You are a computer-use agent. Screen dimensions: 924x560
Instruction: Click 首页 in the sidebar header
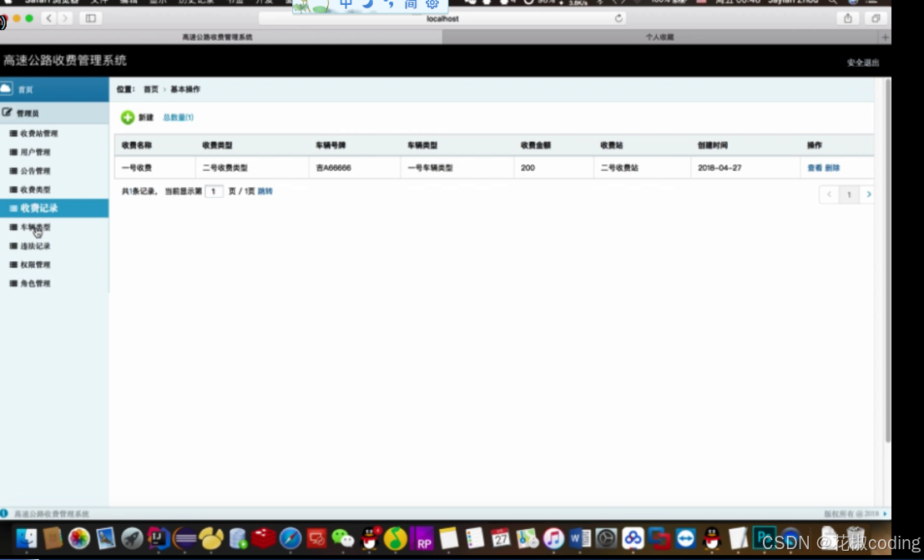(x=25, y=89)
